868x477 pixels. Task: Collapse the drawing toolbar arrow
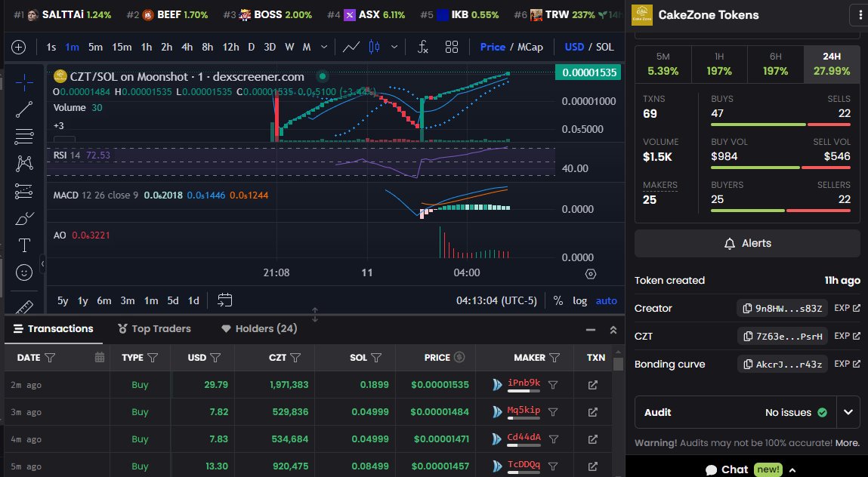pos(42,264)
